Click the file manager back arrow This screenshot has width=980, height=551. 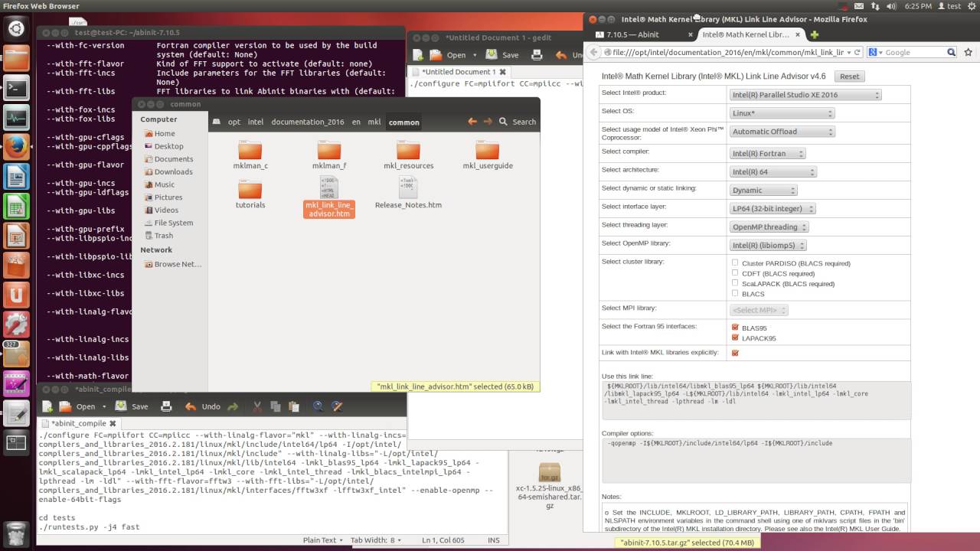[472, 122]
